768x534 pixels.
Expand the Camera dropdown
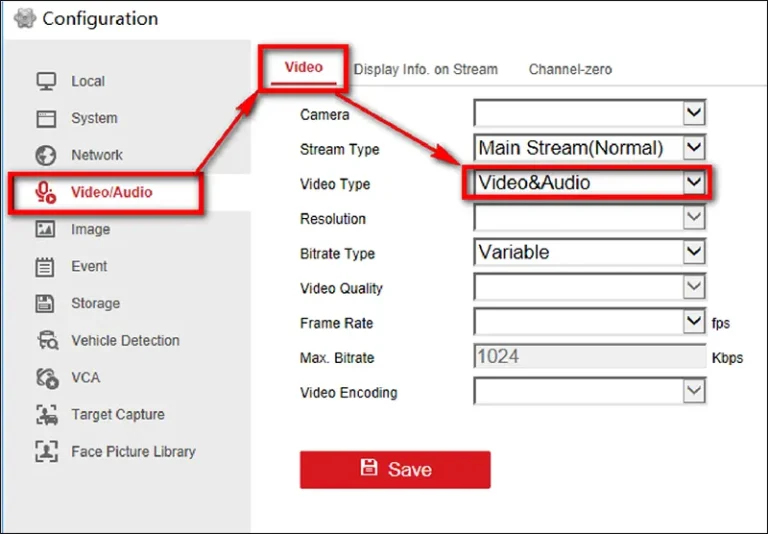(693, 113)
